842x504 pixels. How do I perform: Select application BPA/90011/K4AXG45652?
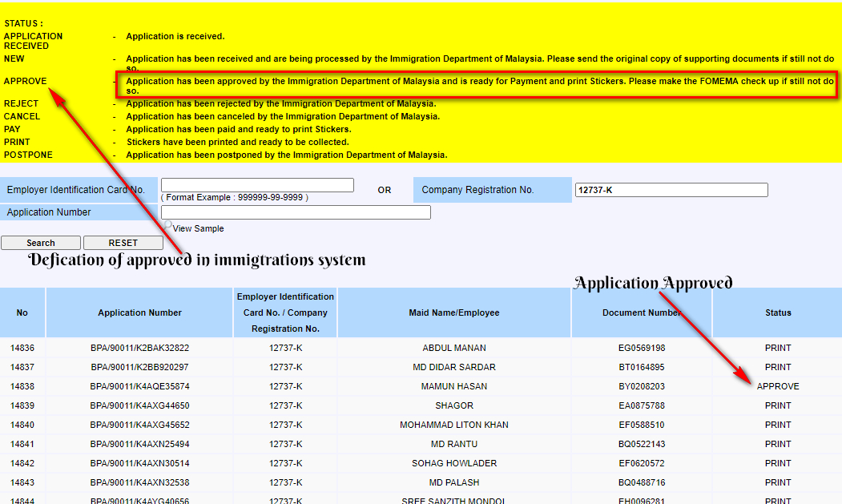139,425
